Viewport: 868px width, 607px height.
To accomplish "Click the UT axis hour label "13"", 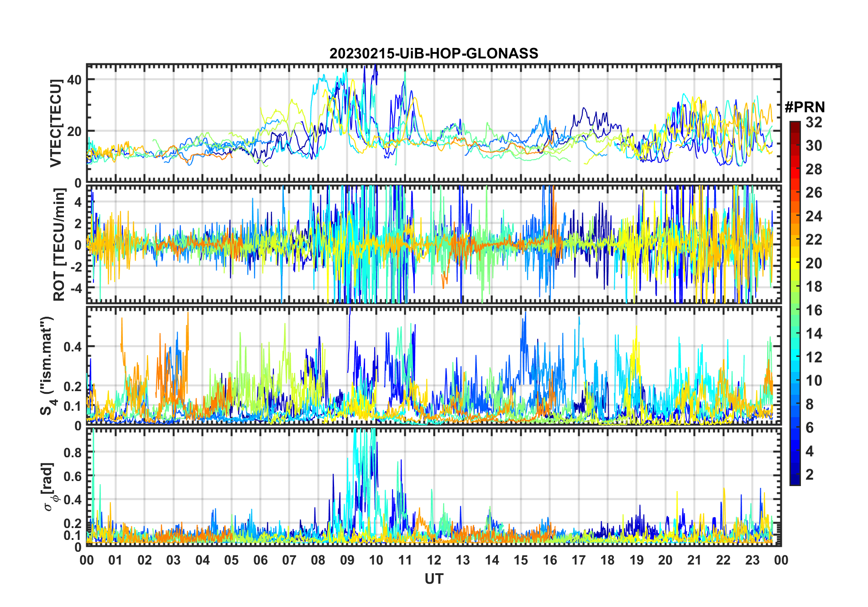I will click(463, 560).
